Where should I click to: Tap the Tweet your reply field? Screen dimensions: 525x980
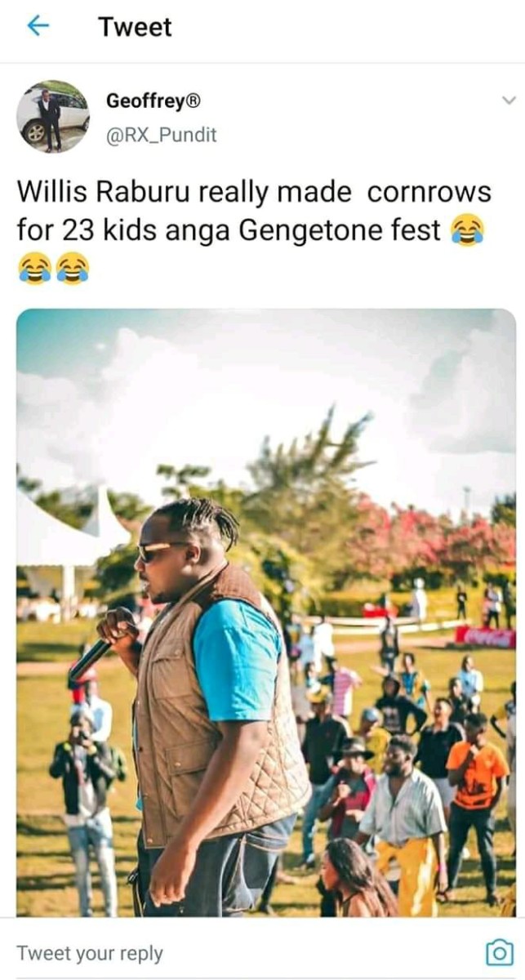pos(245,952)
